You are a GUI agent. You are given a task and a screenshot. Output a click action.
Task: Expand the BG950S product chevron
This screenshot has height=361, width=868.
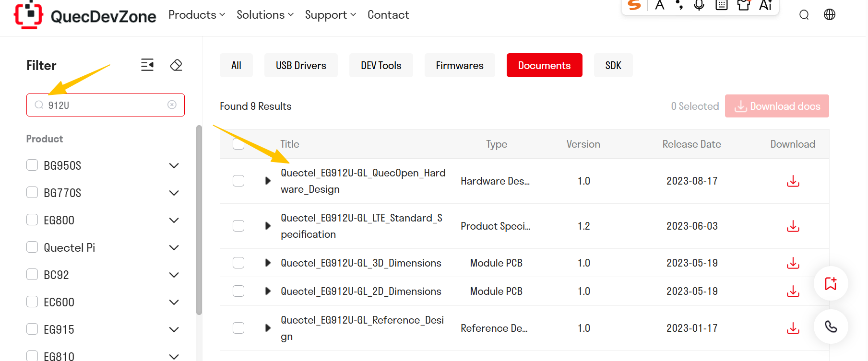point(174,166)
